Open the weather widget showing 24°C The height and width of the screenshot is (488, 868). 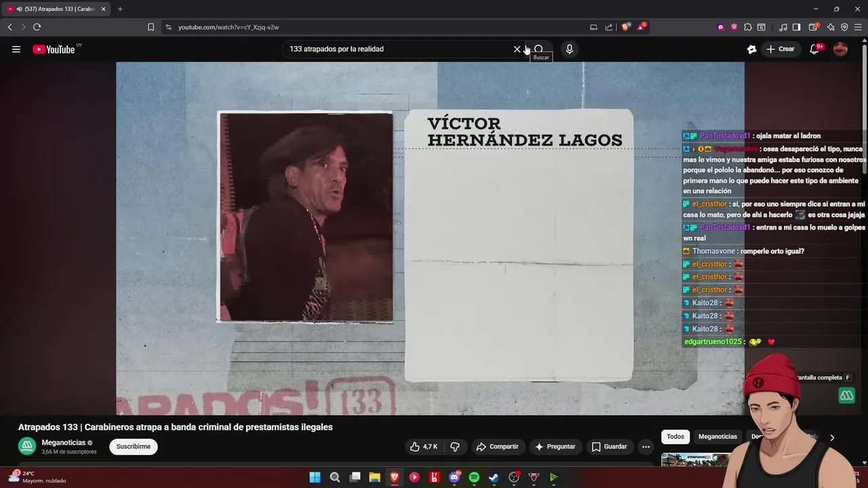pos(37,476)
